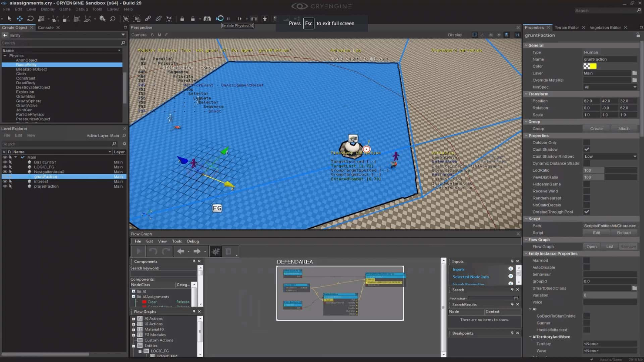Enable Physics/AI simulation in the toolbar

click(220, 19)
